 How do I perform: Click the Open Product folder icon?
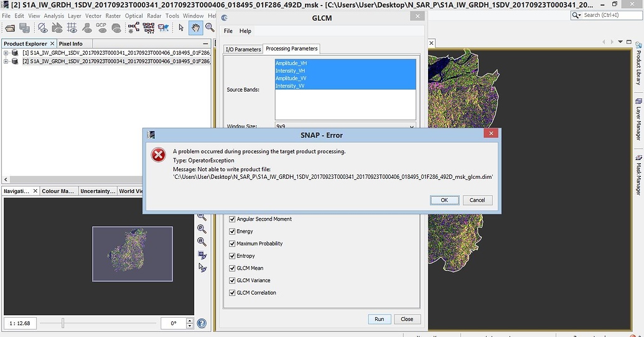point(10,28)
